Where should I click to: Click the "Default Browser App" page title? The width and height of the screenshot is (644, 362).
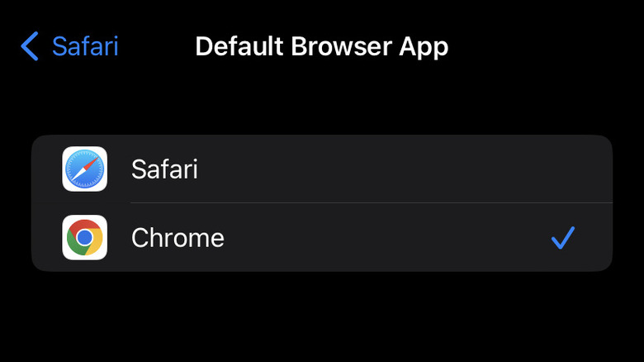pos(321,46)
